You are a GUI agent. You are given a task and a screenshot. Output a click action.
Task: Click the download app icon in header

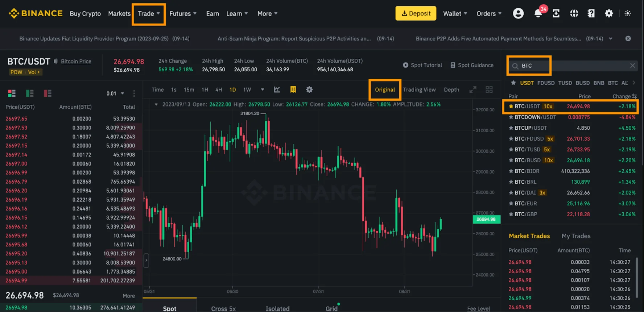[x=556, y=13]
